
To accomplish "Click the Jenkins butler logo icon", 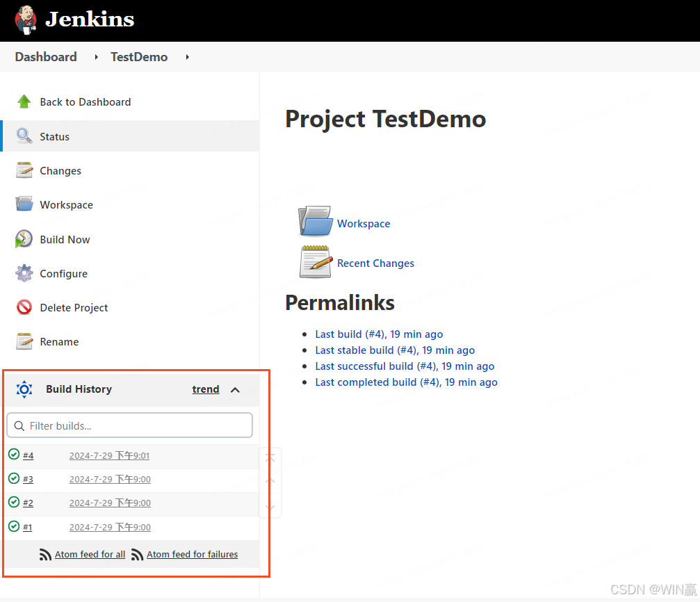I will [x=25, y=20].
